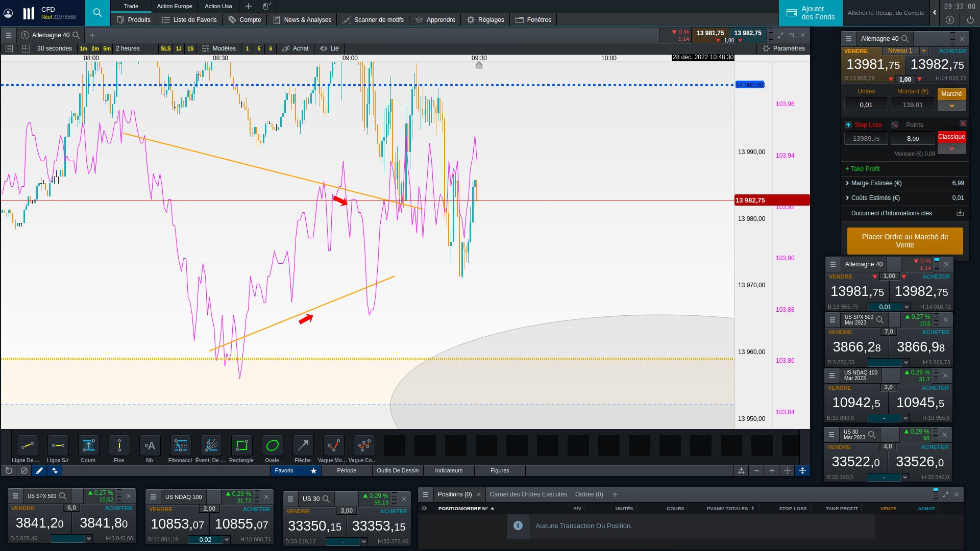Toggle the pencil drawing mode button
Viewport: 980px width, 551px height.
pyautogui.click(x=39, y=471)
